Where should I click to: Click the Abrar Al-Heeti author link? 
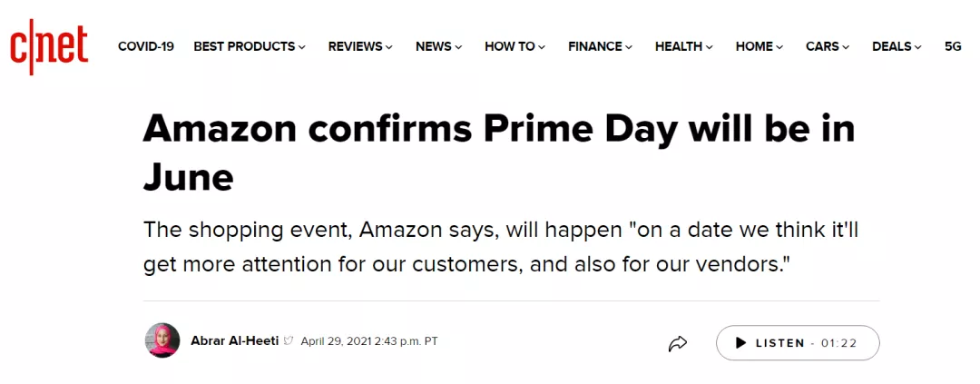point(234,341)
